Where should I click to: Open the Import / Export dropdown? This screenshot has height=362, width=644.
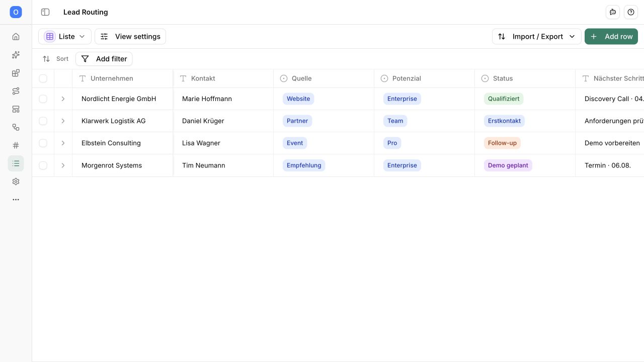click(x=537, y=37)
